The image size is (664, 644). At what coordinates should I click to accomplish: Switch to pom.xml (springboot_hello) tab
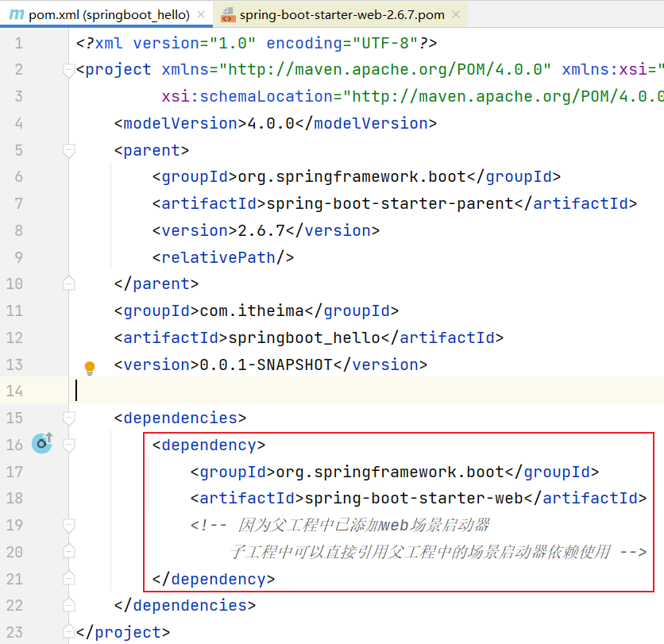coord(106,15)
